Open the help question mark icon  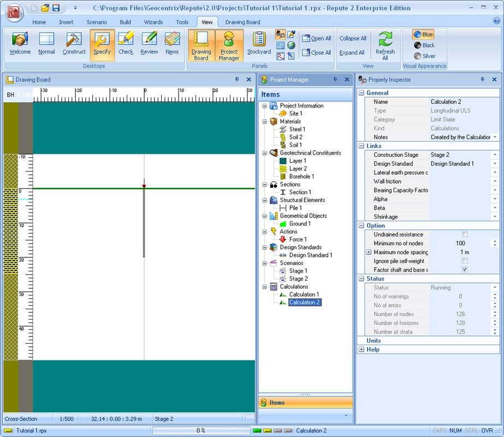tap(496, 21)
